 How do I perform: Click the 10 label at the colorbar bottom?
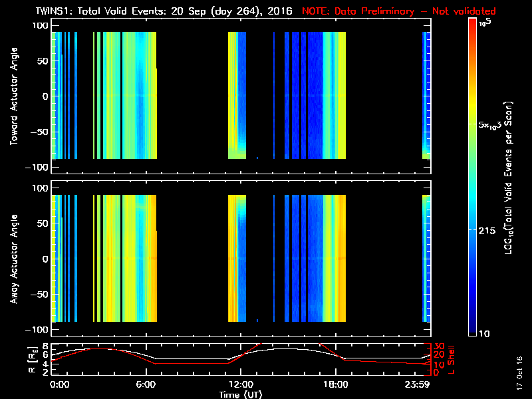tap(486, 333)
